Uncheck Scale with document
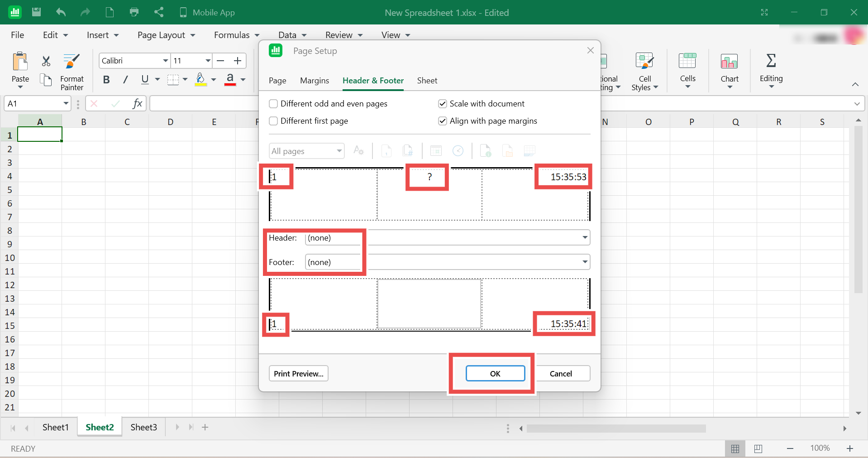 click(x=443, y=104)
